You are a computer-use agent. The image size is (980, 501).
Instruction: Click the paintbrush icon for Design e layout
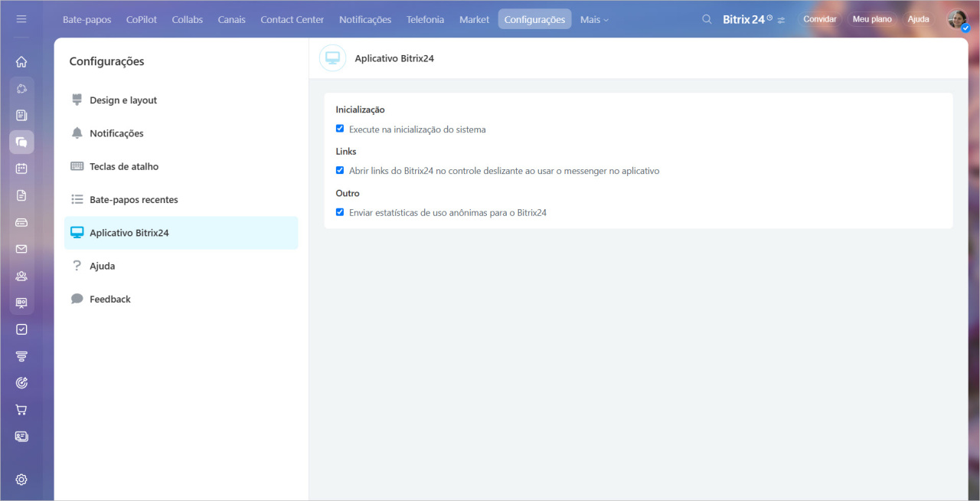pyautogui.click(x=77, y=100)
